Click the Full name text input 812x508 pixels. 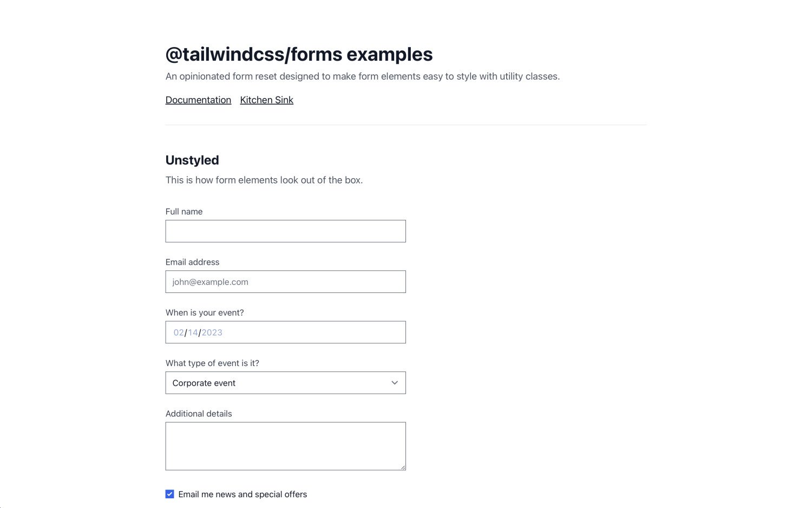click(285, 231)
